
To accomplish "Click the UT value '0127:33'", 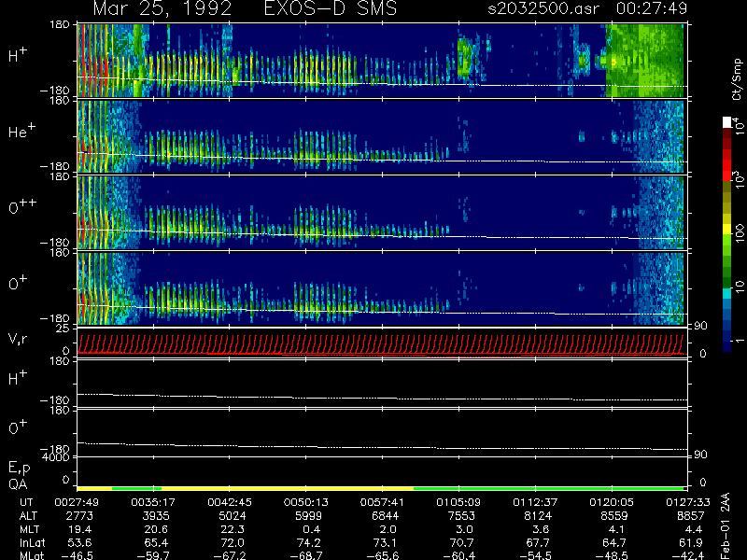I will click(x=688, y=502).
